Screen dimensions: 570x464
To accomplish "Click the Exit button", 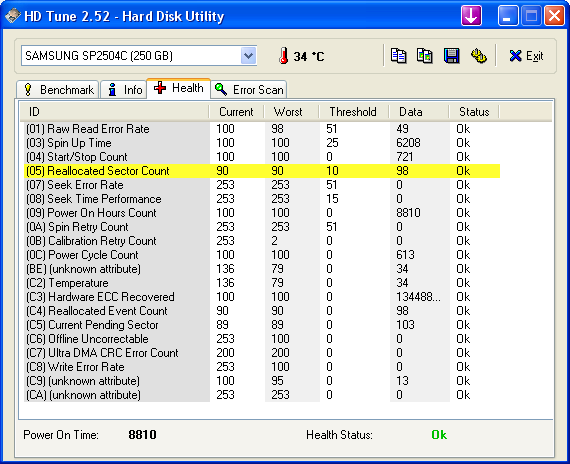I will 526,56.
